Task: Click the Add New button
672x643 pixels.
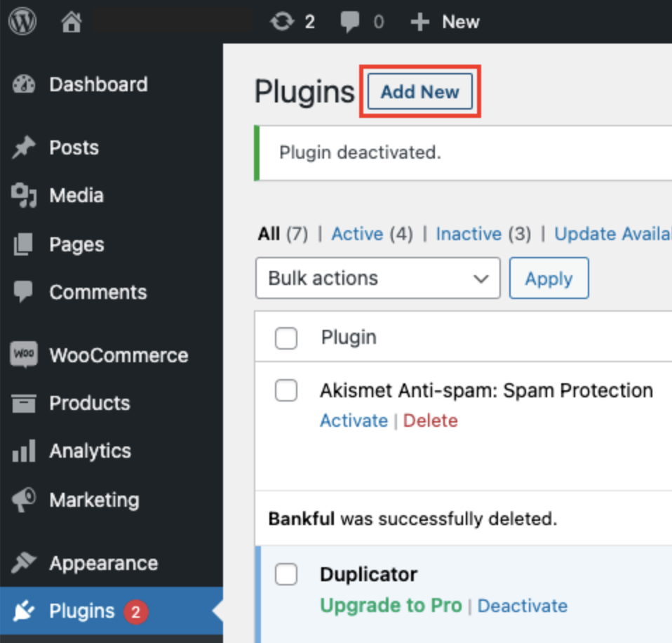Action: point(420,92)
